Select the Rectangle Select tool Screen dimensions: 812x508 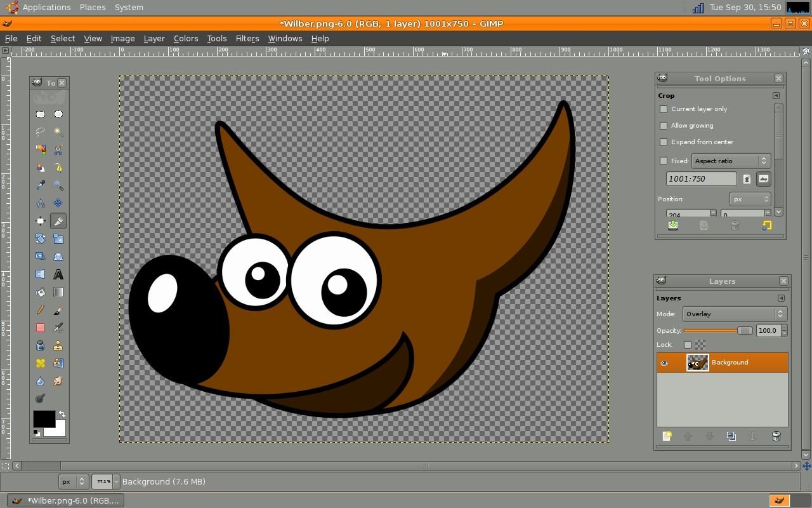pos(40,114)
